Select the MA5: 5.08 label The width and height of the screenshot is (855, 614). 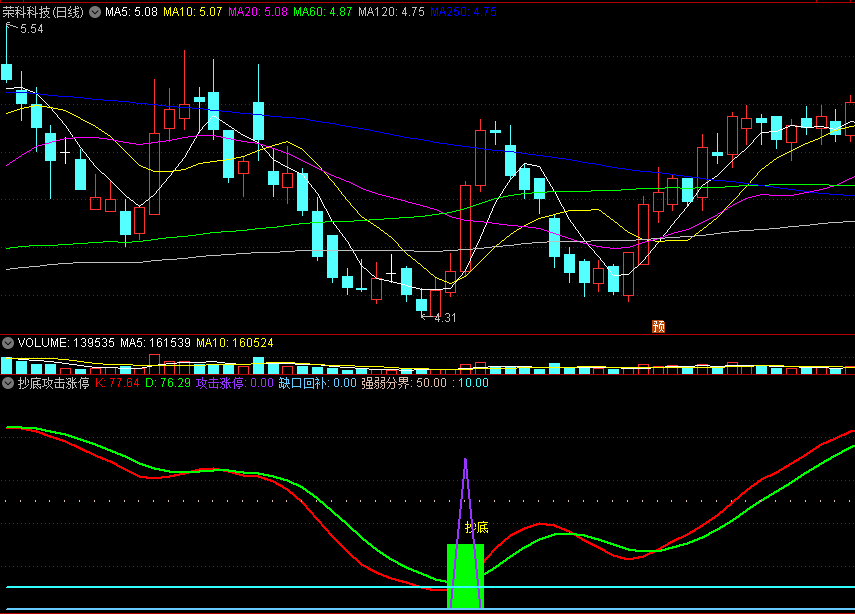[131, 12]
